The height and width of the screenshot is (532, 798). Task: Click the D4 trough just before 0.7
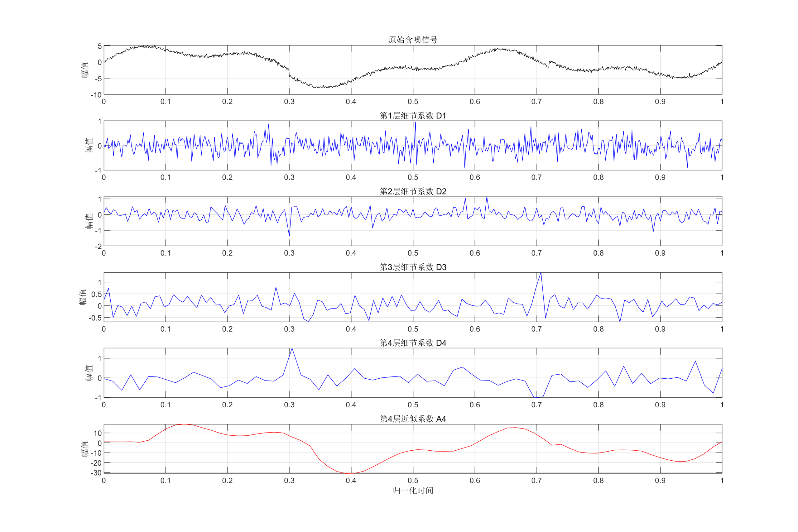coord(535,397)
